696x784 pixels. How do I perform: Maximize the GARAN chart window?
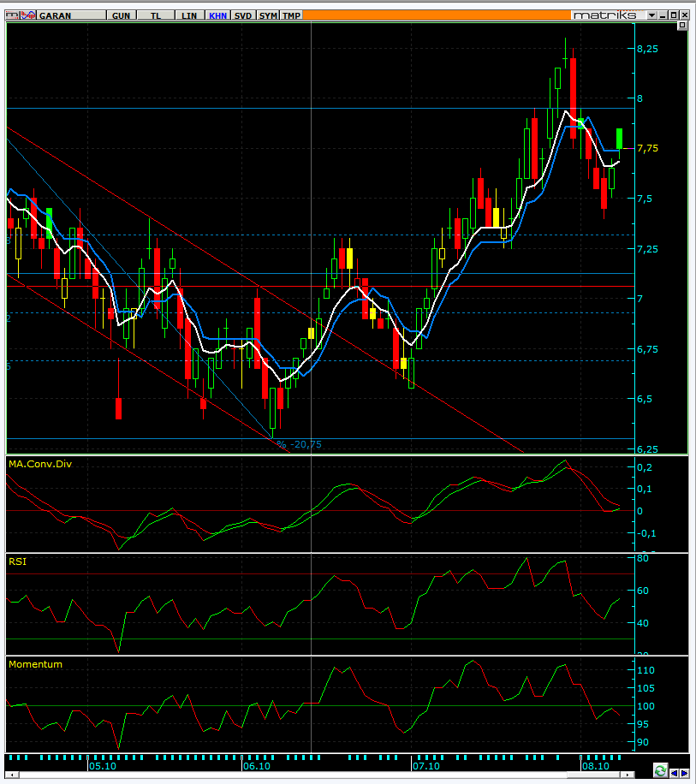click(675, 15)
